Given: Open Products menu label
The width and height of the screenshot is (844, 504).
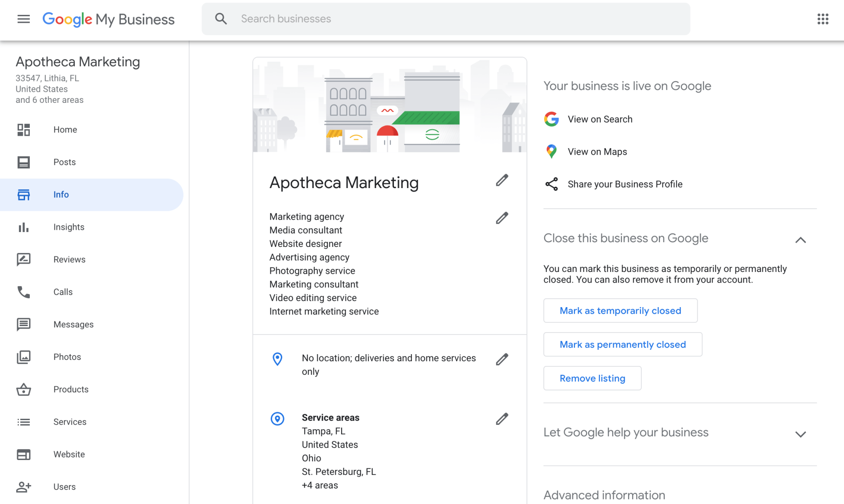Looking at the screenshot, I should [x=71, y=389].
